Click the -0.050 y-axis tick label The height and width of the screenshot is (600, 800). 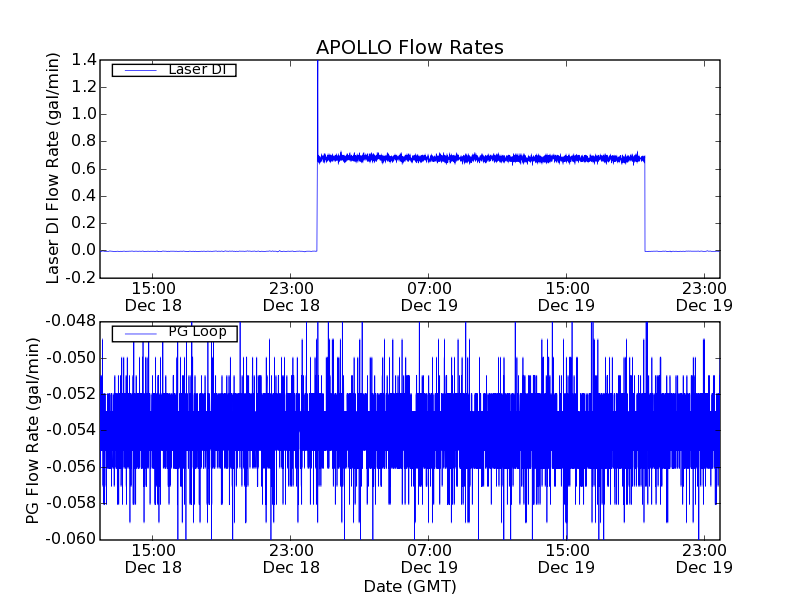click(71, 358)
